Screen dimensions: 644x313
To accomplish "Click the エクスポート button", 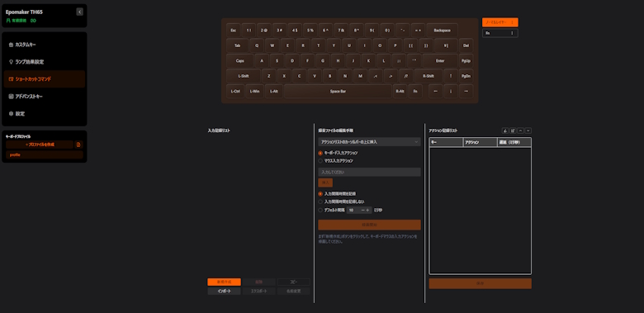I will [x=258, y=292].
